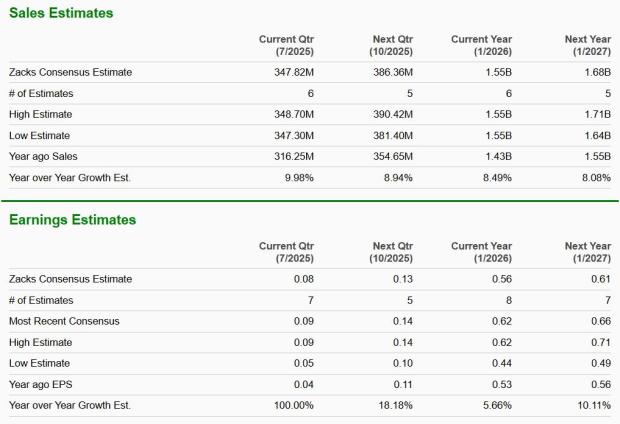Click the 347.82M sales consensus value
The width and height of the screenshot is (620, 424).
coord(294,72)
